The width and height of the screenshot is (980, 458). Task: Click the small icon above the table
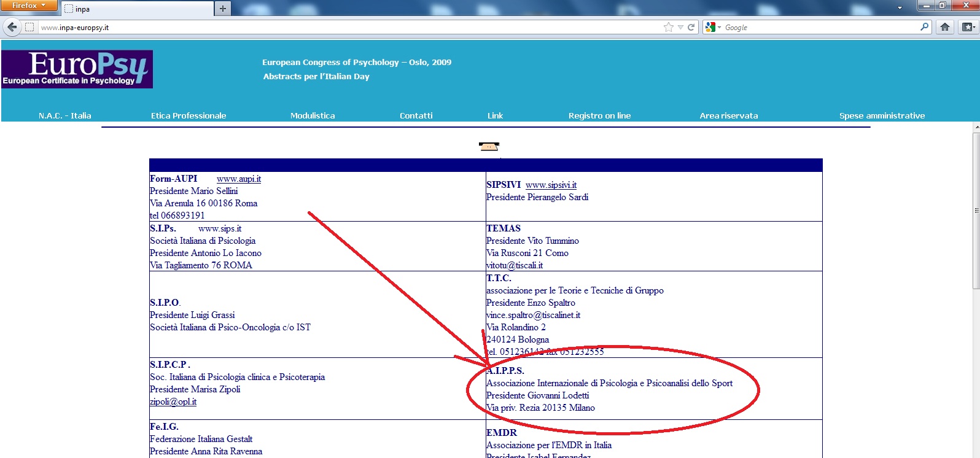(489, 146)
